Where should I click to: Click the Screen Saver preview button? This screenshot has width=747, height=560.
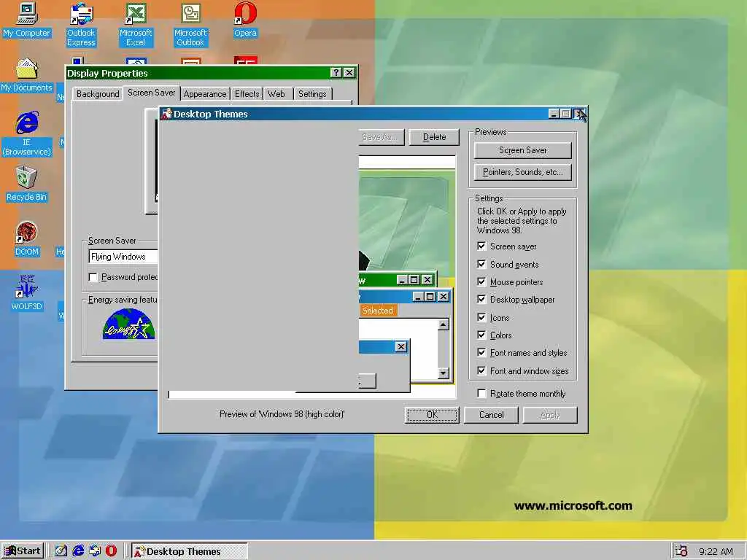(x=522, y=150)
